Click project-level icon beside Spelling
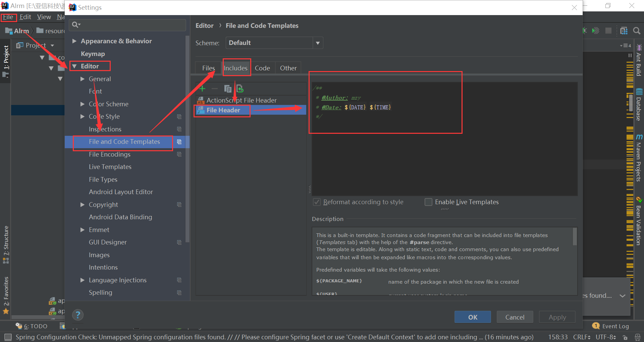 [x=179, y=293]
